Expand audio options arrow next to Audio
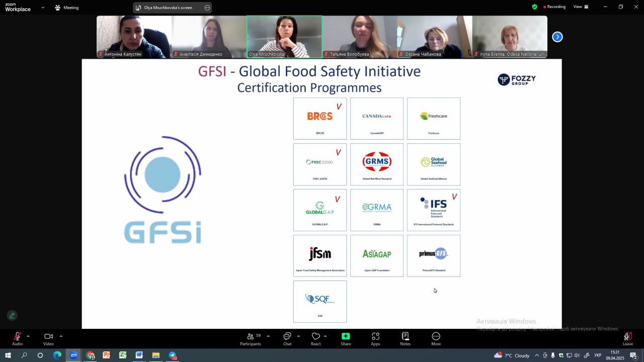This screenshot has height=362, width=644. [x=28, y=336]
